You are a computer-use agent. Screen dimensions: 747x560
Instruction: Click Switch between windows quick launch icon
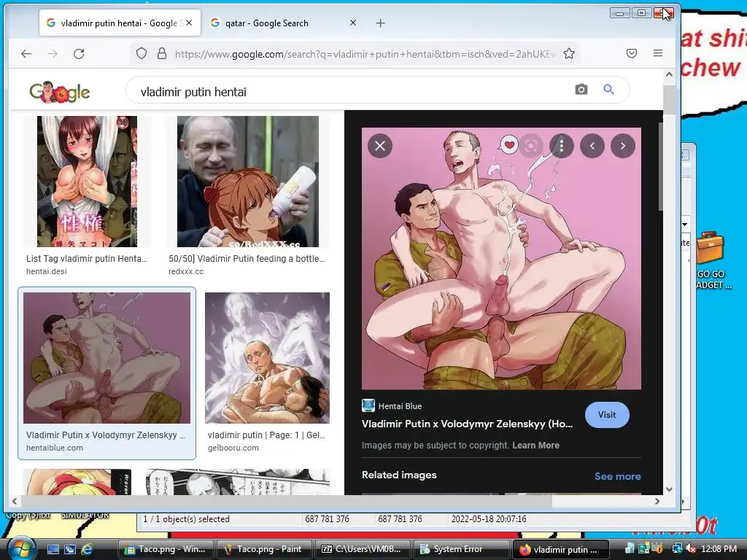coord(69,549)
